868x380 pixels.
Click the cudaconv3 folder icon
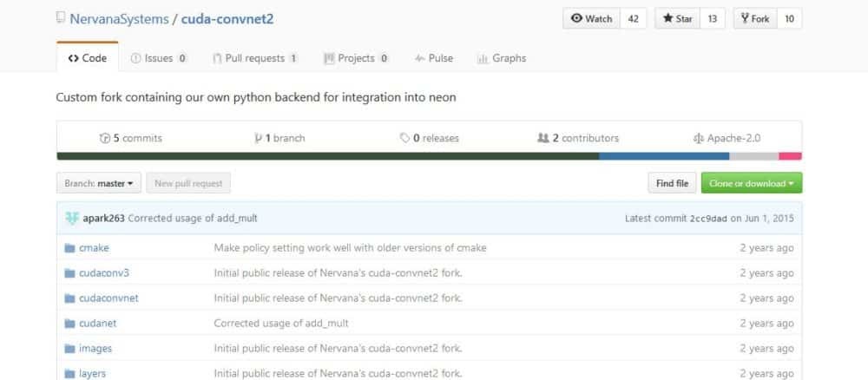click(x=70, y=273)
